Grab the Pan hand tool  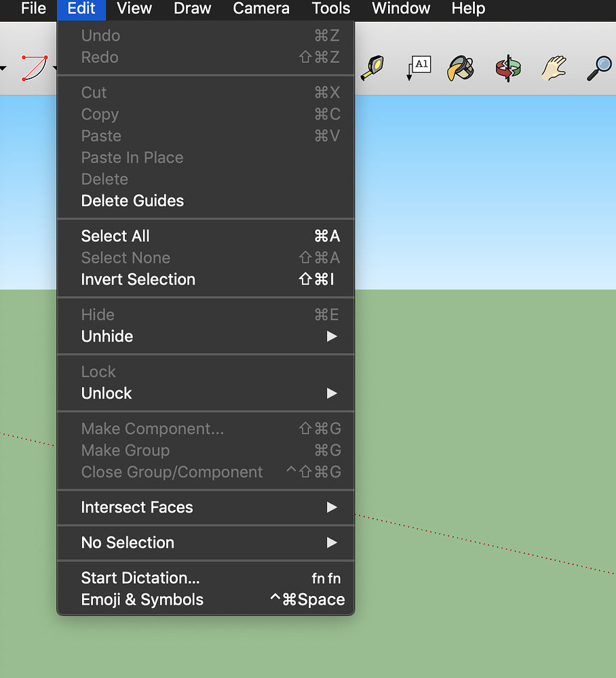click(554, 68)
